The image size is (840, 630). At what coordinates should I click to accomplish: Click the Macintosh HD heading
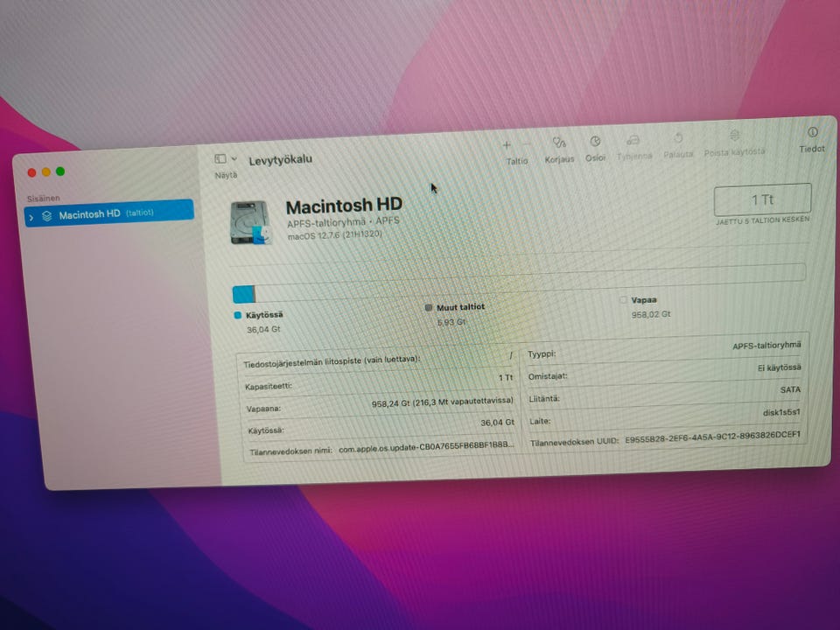tap(344, 205)
